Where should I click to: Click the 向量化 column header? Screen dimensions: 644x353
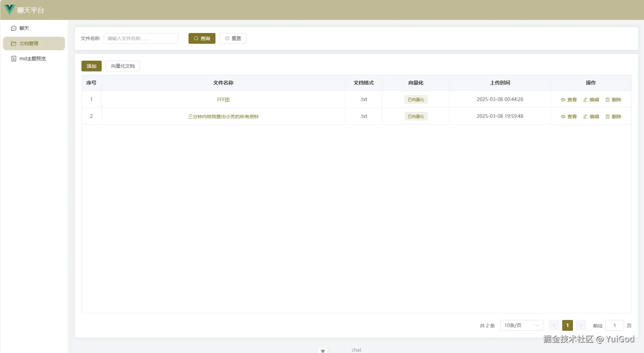[416, 83]
